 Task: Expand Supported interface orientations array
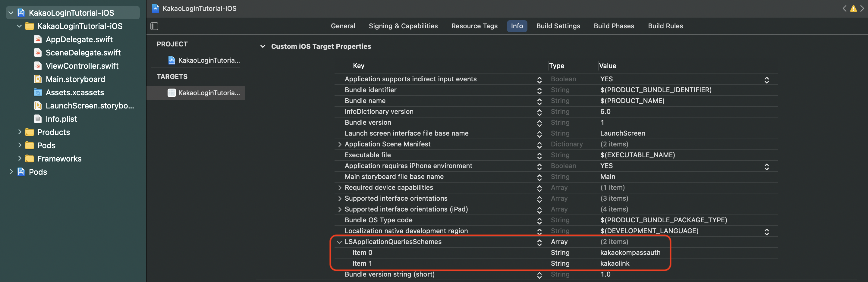(340, 199)
